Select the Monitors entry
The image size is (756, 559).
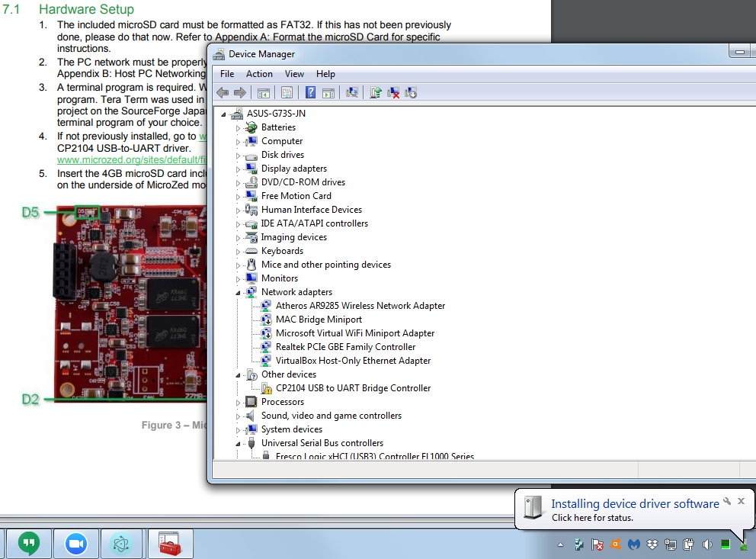(280, 278)
